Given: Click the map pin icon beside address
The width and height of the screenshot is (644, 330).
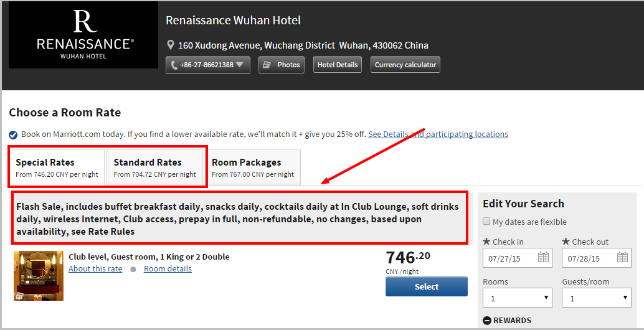Looking at the screenshot, I should pos(171,45).
